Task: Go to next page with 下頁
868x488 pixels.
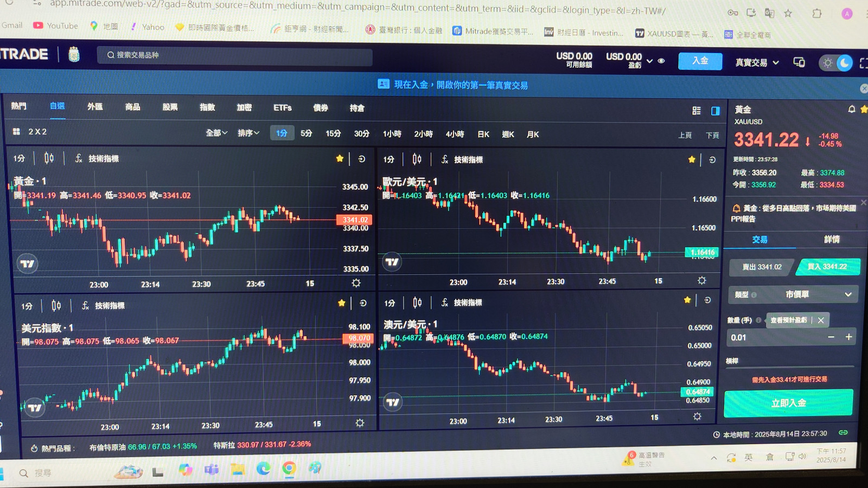Action: pyautogui.click(x=712, y=135)
